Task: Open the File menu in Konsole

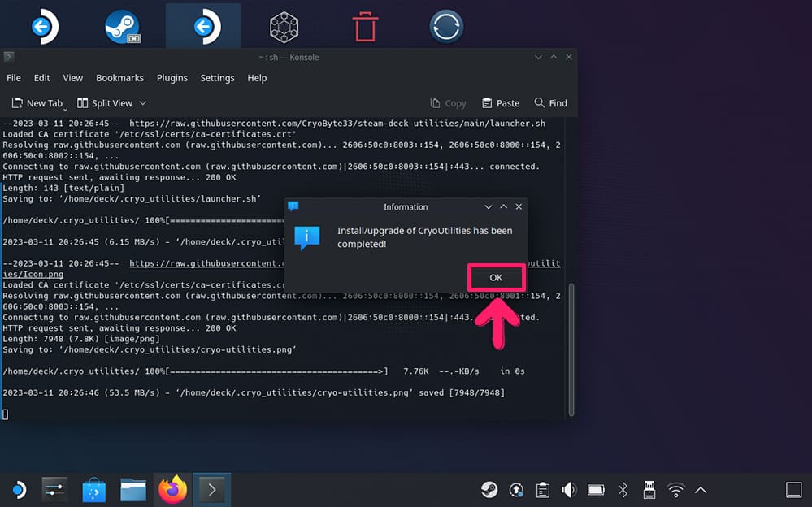Action: (14, 78)
